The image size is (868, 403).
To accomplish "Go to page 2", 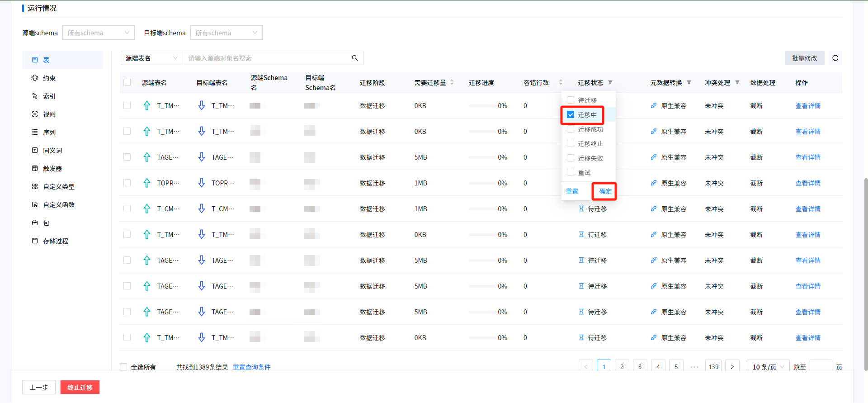I will (x=622, y=367).
